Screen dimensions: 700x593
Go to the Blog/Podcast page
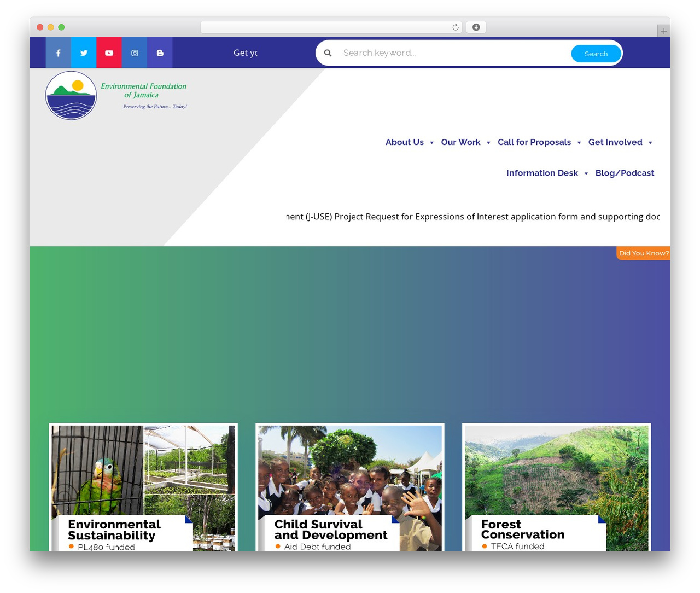[625, 173]
